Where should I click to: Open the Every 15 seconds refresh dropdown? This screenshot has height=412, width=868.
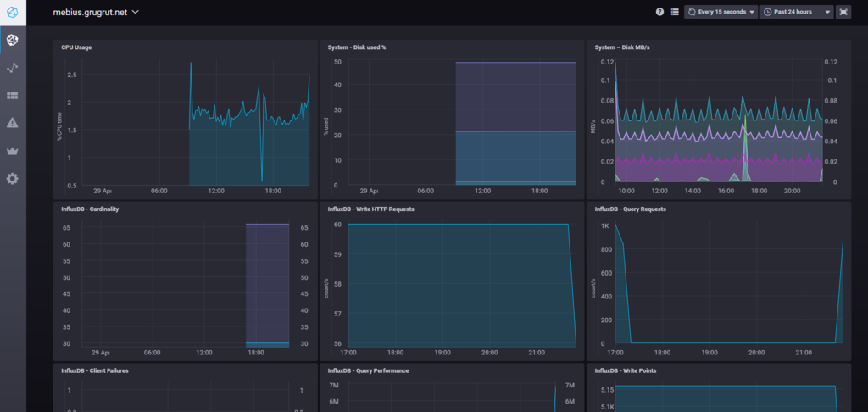[x=721, y=12]
